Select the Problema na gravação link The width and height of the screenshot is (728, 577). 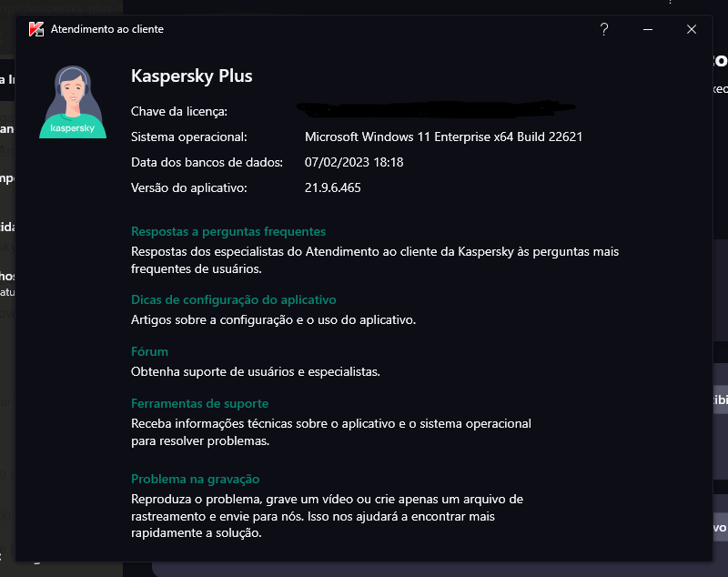pos(196,479)
